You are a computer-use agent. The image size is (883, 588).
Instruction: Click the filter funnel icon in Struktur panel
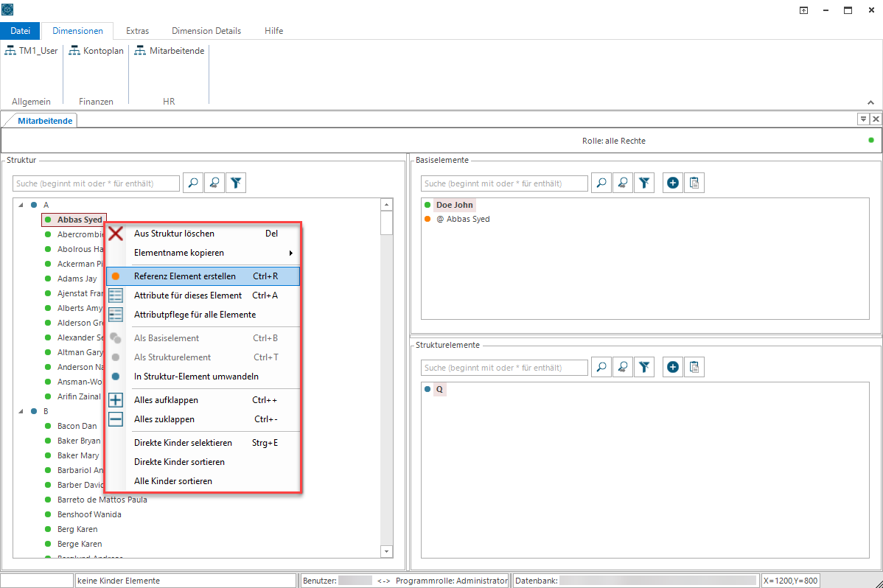236,183
